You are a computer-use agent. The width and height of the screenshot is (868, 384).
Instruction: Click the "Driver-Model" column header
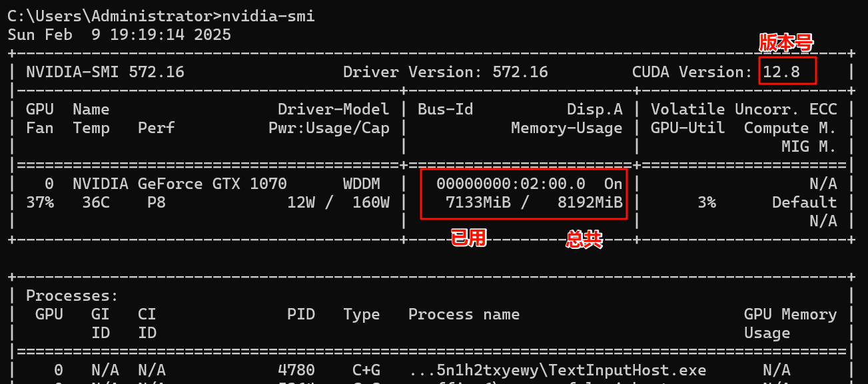click(333, 109)
